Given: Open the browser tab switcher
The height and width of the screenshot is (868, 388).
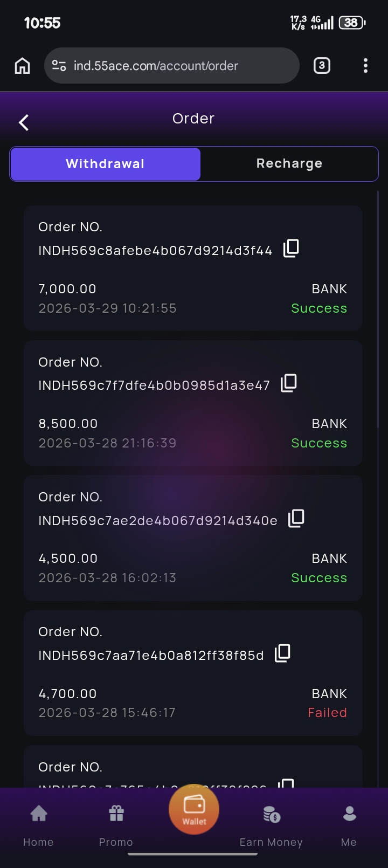Looking at the screenshot, I should [x=322, y=66].
